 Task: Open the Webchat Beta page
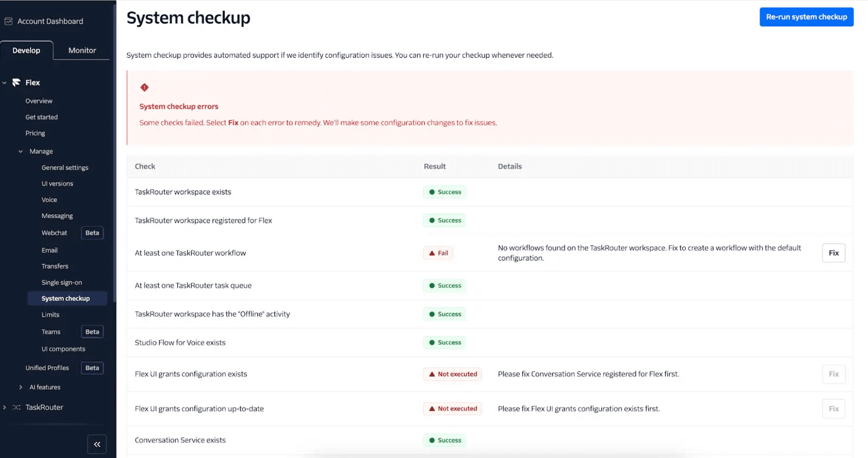click(54, 233)
